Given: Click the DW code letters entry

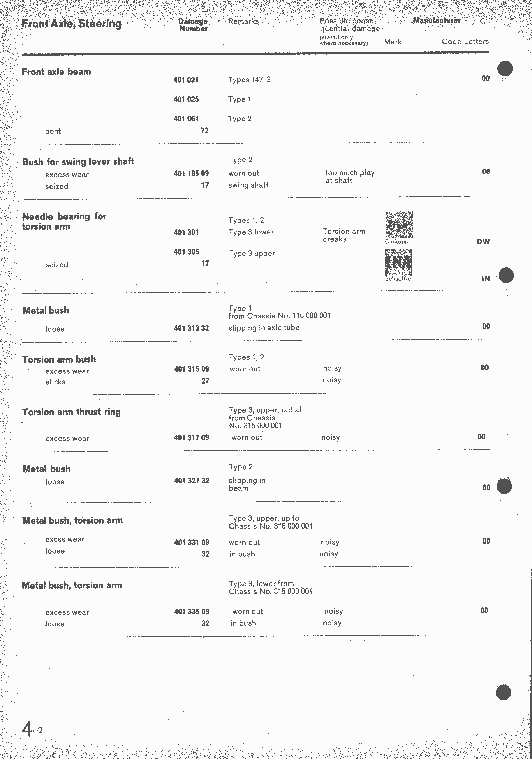Looking at the screenshot, I should [x=483, y=242].
